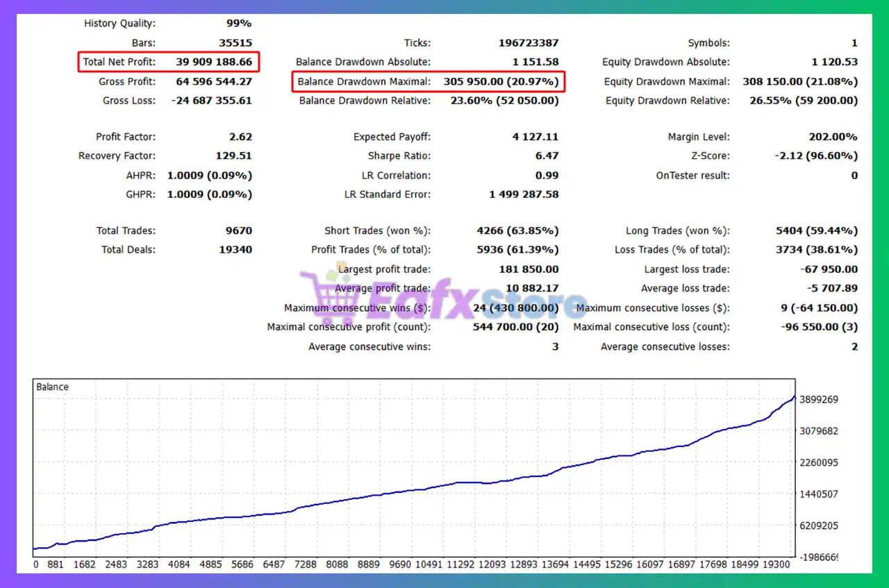Click the Total Deals count 19340

coord(235,250)
